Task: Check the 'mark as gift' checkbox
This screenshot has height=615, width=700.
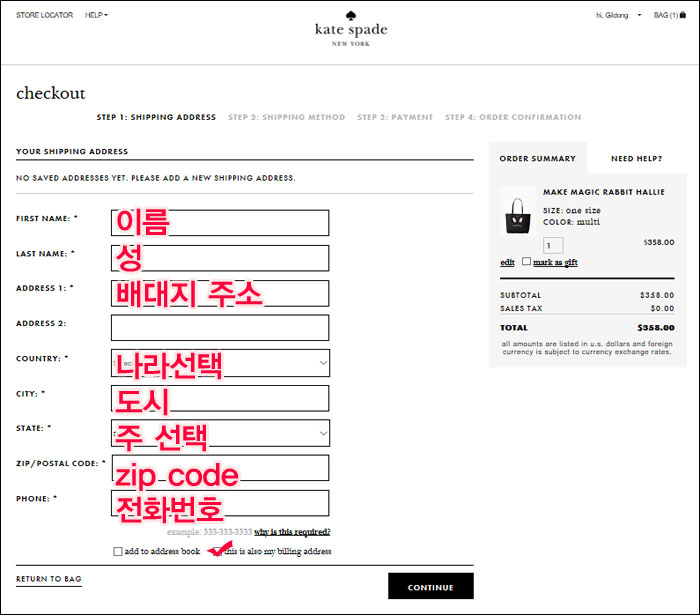Action: click(526, 261)
